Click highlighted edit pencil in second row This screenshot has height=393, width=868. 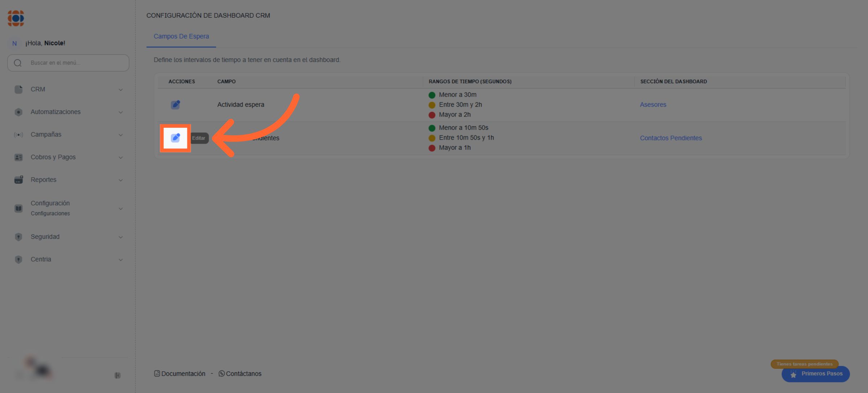click(x=175, y=138)
